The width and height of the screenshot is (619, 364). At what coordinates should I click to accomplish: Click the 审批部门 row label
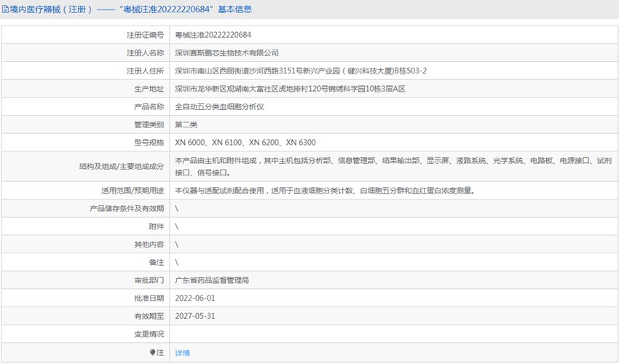tap(149, 280)
